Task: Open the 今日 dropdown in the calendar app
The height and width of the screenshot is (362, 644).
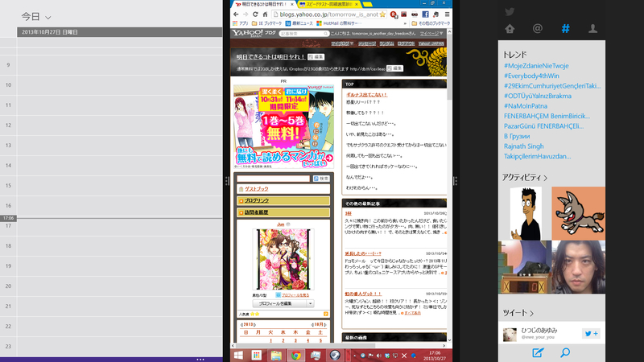Action: click(36, 17)
